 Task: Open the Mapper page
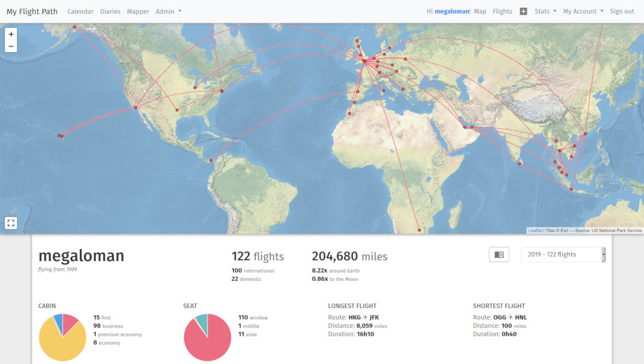pyautogui.click(x=138, y=12)
